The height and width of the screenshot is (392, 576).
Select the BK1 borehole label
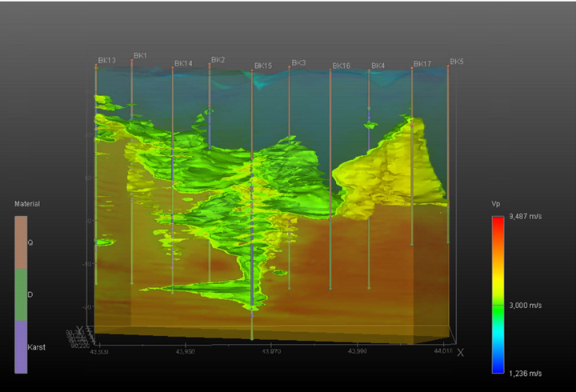pyautogui.click(x=140, y=56)
